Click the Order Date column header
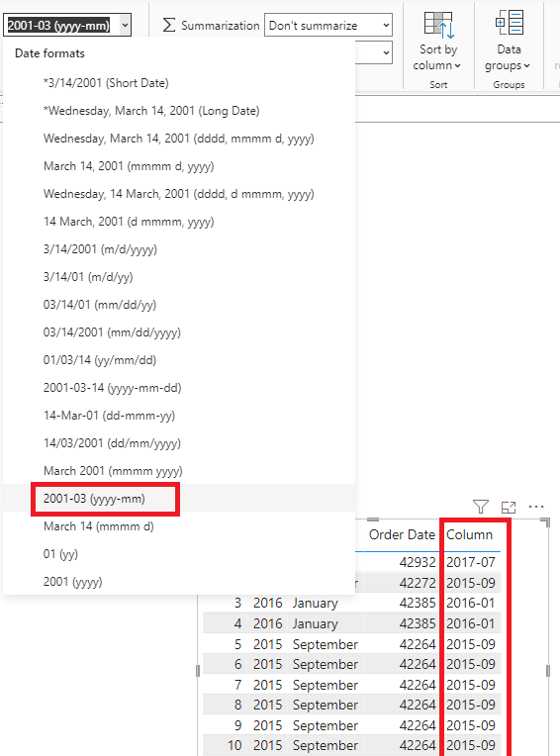The image size is (560, 756). [402, 534]
